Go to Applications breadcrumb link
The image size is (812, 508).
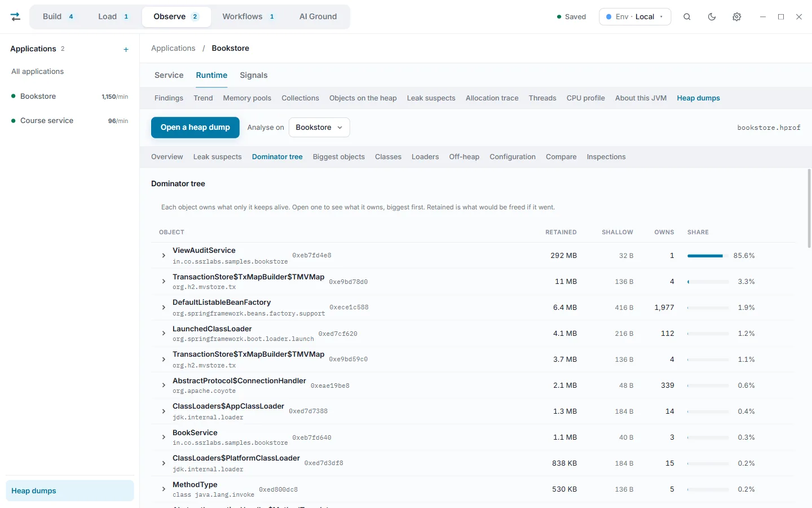[173, 49]
